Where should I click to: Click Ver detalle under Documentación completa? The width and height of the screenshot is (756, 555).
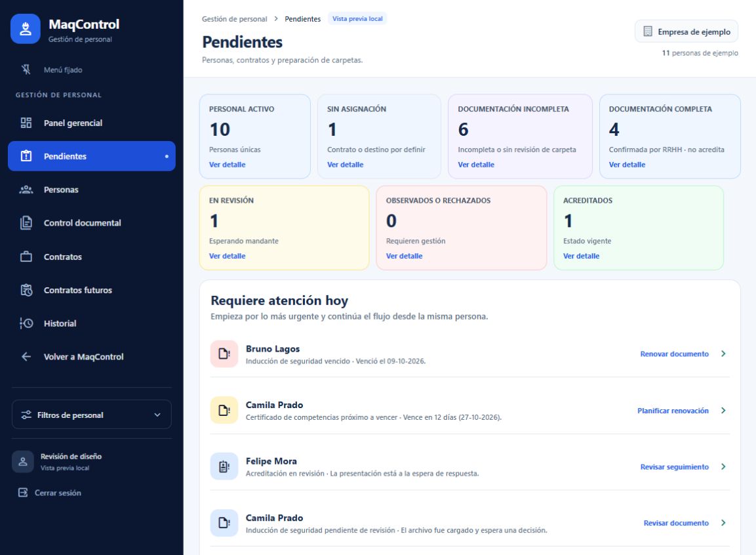click(x=627, y=165)
